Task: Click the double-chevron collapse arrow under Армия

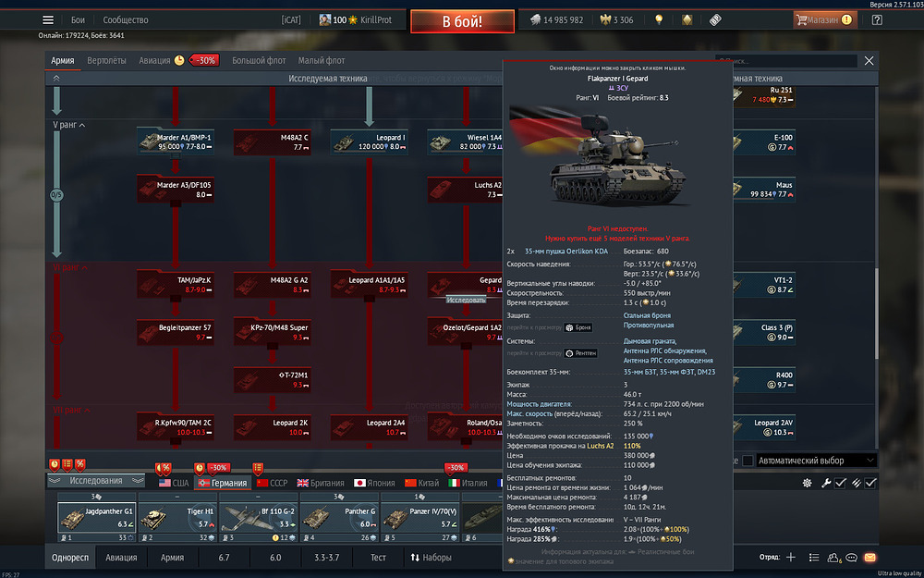Action: tap(56, 78)
